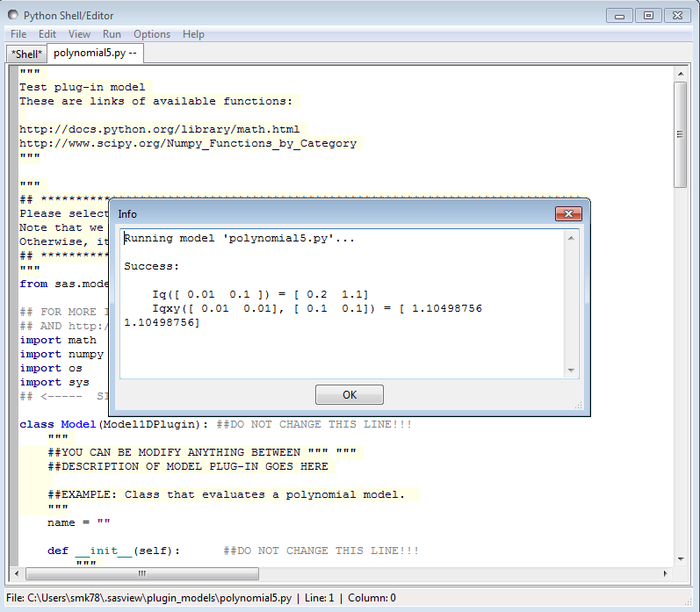The width and height of the screenshot is (700, 612).
Task: Open the Run menu
Action: click(112, 34)
